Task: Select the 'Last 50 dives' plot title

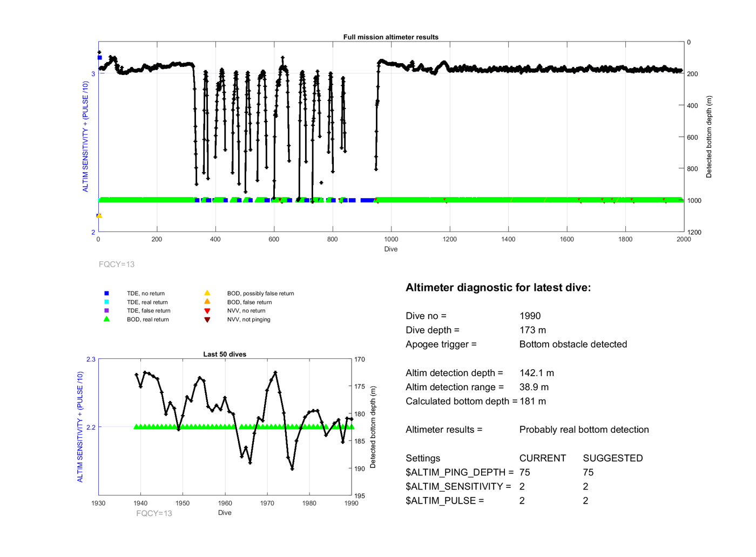Action: click(225, 355)
